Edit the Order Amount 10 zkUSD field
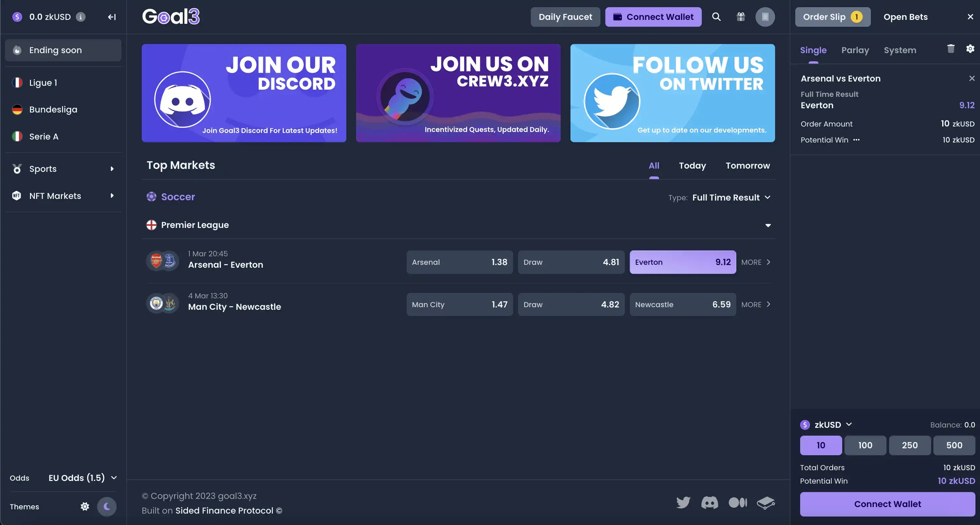The image size is (980, 525). (958, 124)
